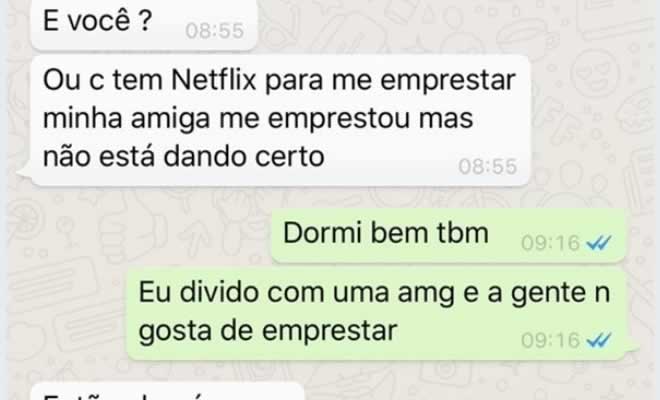Screen dimensions: 660x400
Task: Click 09:16 timestamp on the gosta de emprestar message
Action: (x=551, y=340)
